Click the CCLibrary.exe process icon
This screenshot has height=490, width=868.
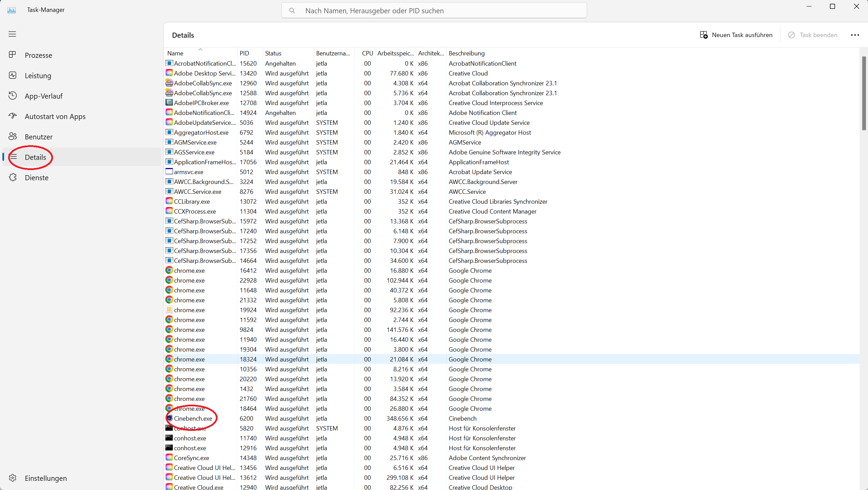click(169, 201)
